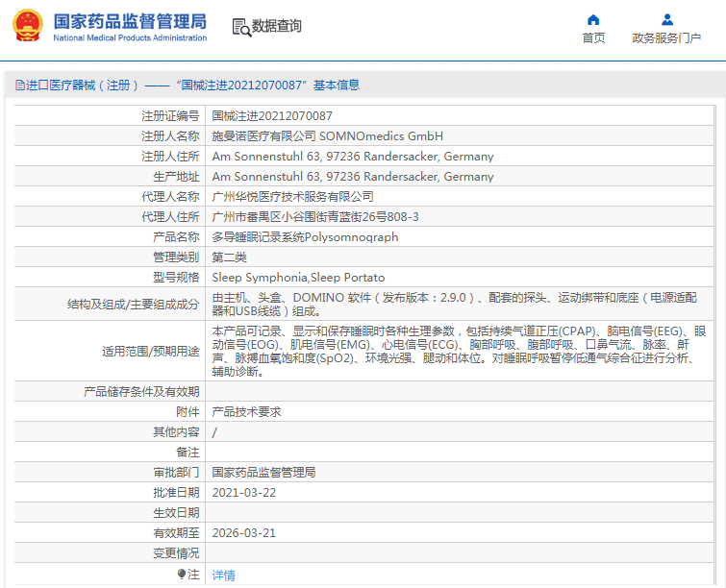
Task: Select registration number 国械注进20212070087 cell
Action: [272, 115]
